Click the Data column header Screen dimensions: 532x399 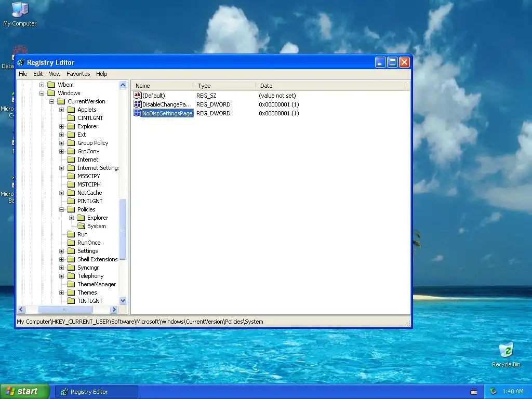click(x=330, y=86)
